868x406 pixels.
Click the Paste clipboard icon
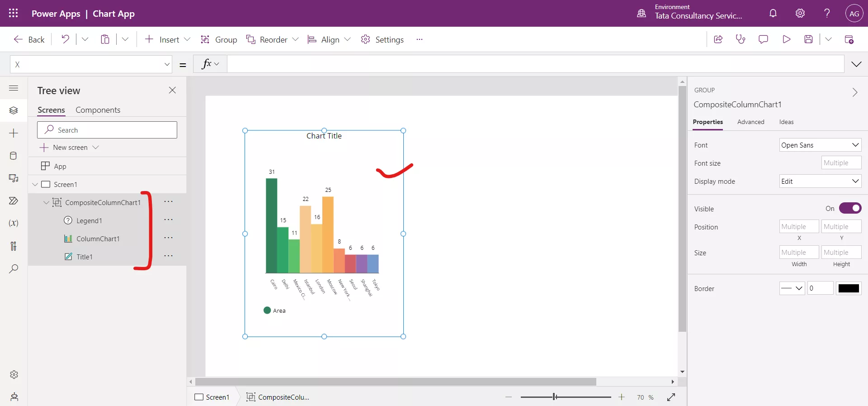(105, 39)
